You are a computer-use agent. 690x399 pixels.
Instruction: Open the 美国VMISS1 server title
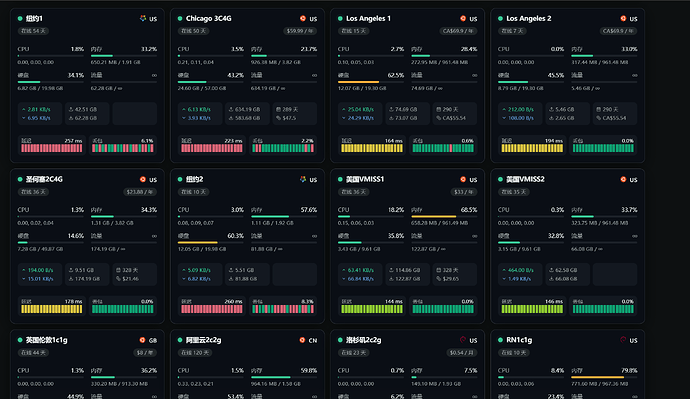point(365,179)
